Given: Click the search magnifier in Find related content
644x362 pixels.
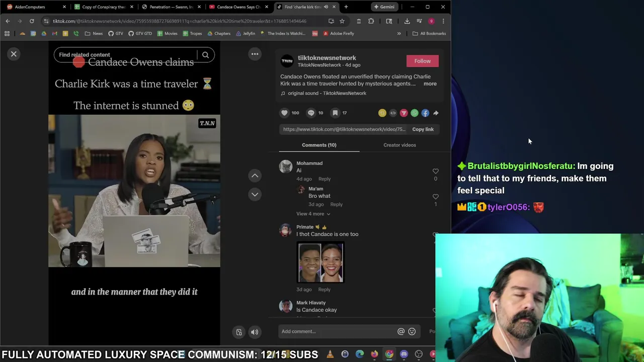Looking at the screenshot, I should click(x=205, y=55).
